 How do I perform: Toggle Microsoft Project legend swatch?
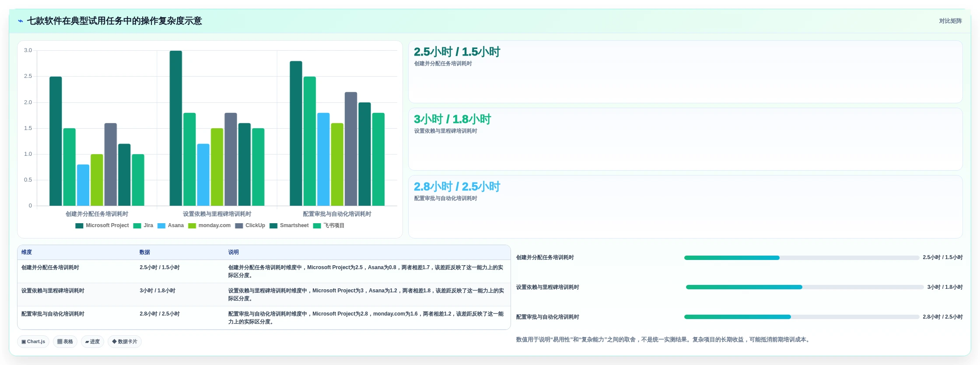79,226
